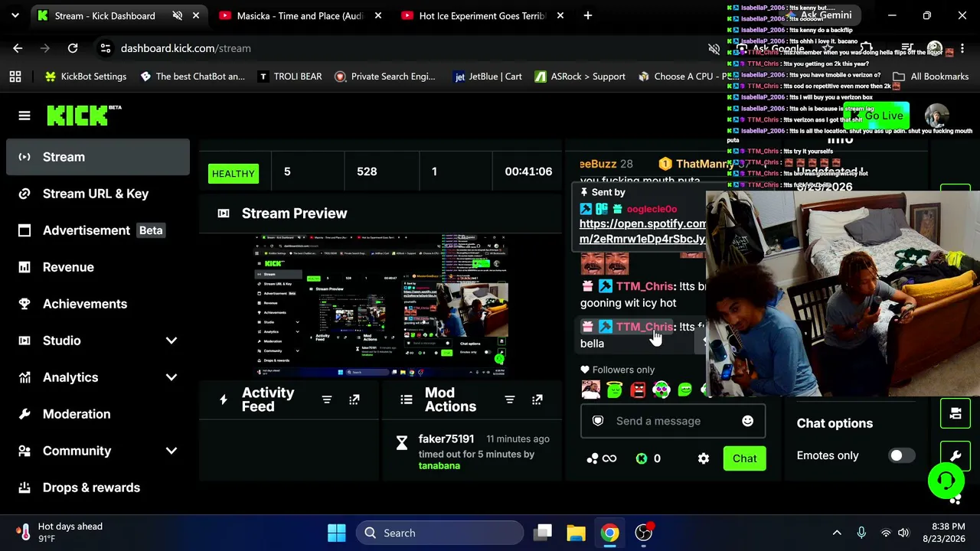Open KickBot Settings bookmark
Screen dimensions: 980x551
(86, 77)
